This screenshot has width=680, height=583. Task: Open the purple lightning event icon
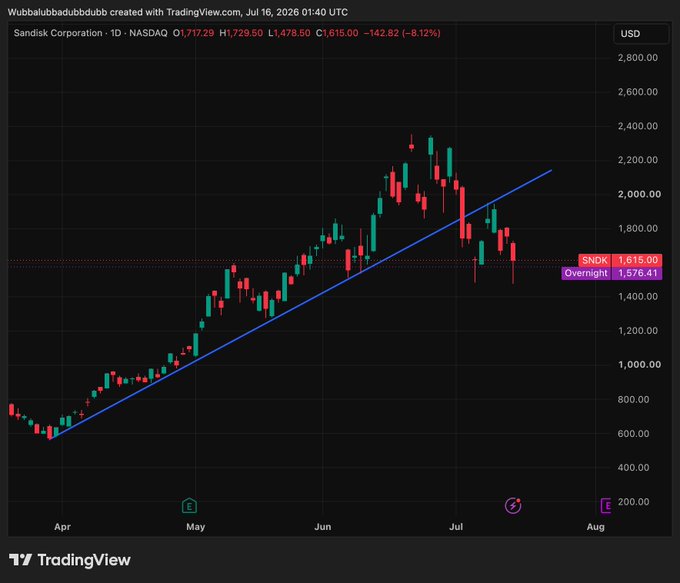513,505
